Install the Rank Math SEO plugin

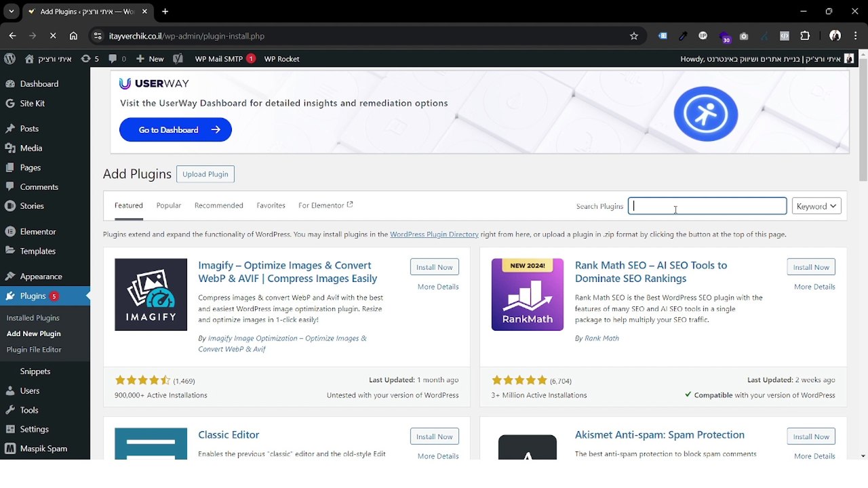coord(811,267)
